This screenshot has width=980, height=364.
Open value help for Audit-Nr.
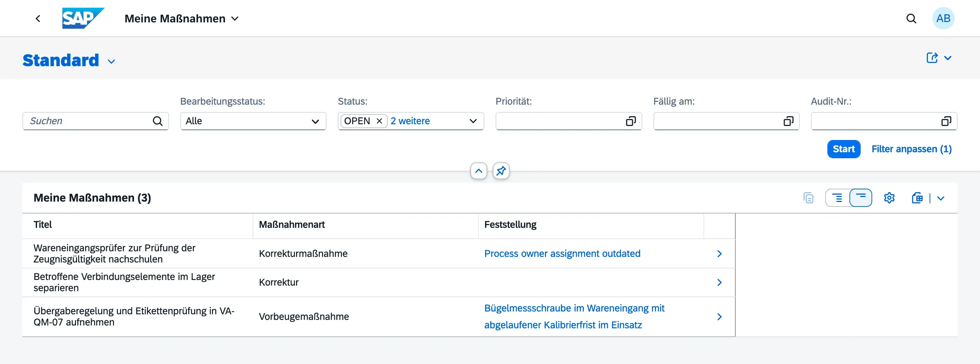tap(946, 121)
